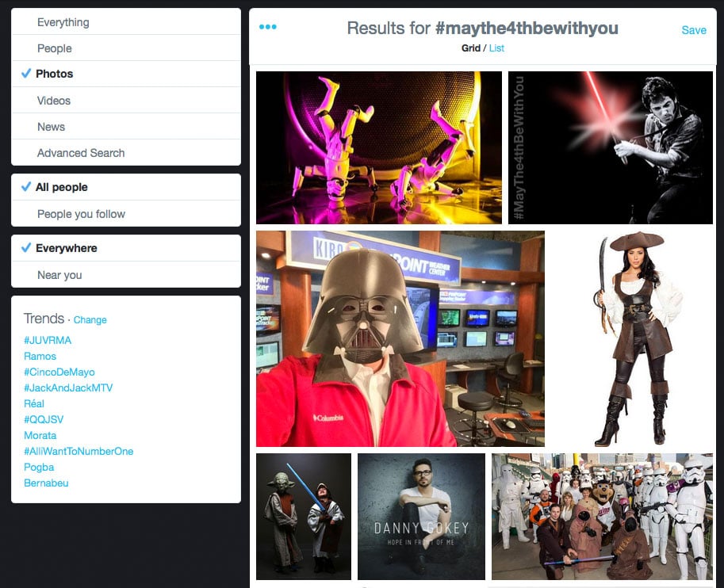Select the Near you option
Viewport: 724px width, 588px height.
pyautogui.click(x=125, y=275)
